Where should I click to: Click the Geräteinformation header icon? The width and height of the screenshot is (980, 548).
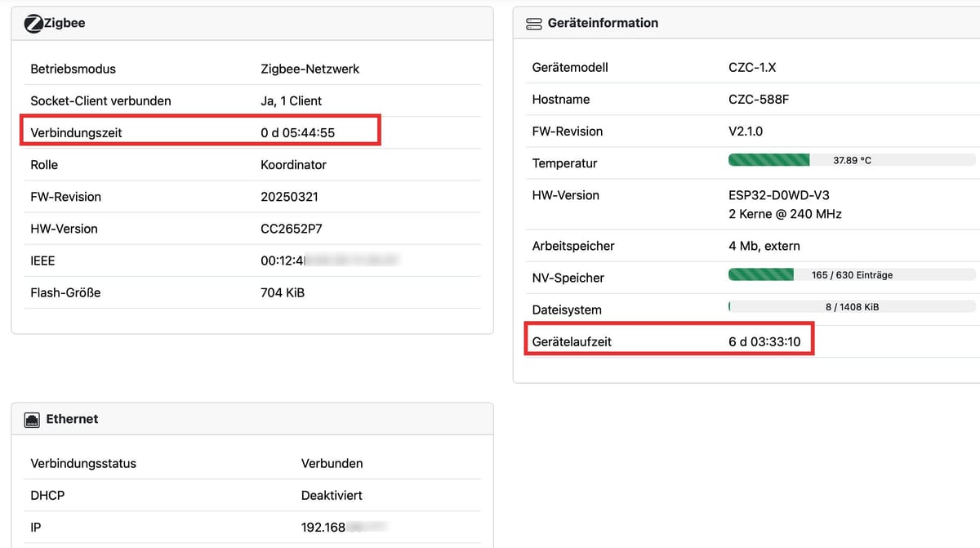click(x=534, y=24)
